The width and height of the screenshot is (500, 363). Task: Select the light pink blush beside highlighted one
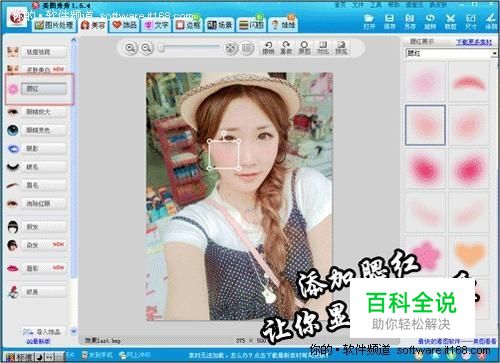[469, 125]
